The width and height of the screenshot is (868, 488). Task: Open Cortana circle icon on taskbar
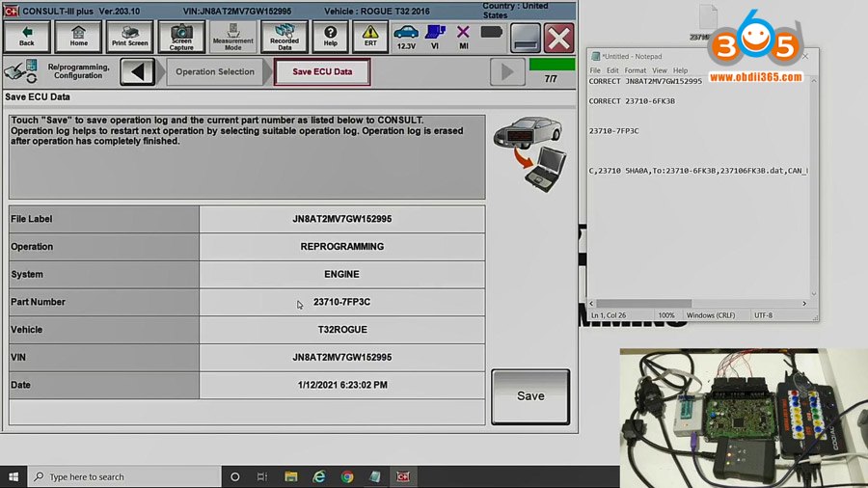[234, 476]
